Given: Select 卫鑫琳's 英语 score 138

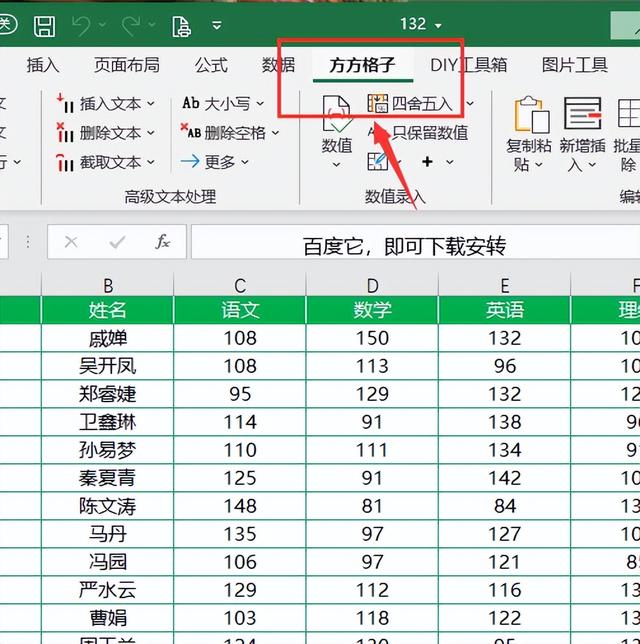Looking at the screenshot, I should coord(504,422).
